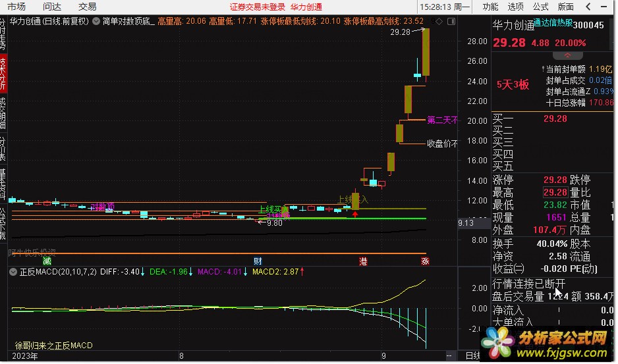Click the 5天3板 label
618x364 pixels.
(513, 84)
